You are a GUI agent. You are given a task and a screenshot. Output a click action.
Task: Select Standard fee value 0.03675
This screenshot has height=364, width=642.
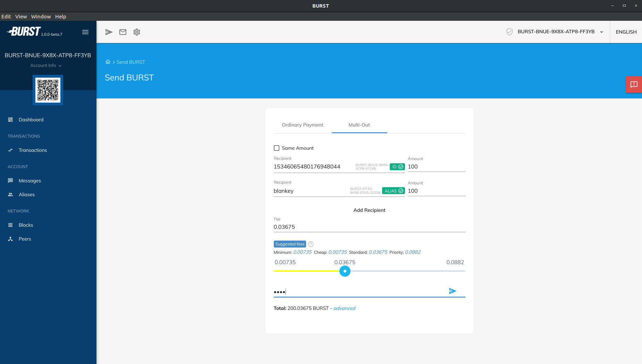[x=378, y=252]
